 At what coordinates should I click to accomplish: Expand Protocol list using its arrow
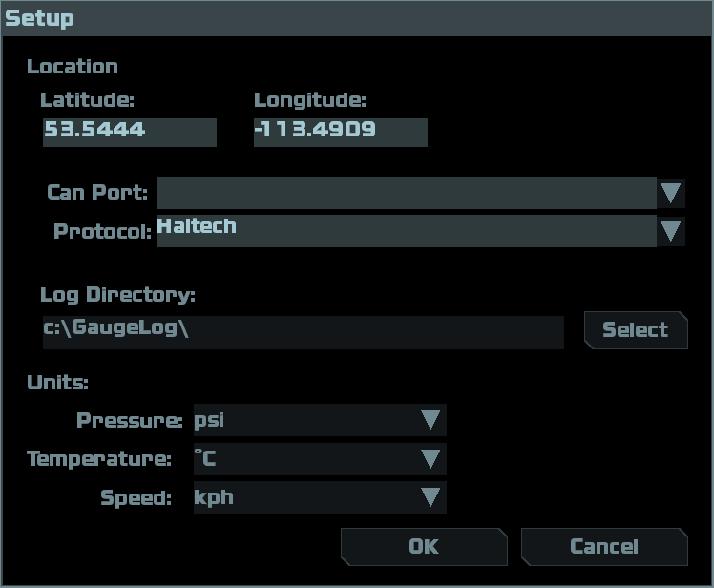pos(671,230)
